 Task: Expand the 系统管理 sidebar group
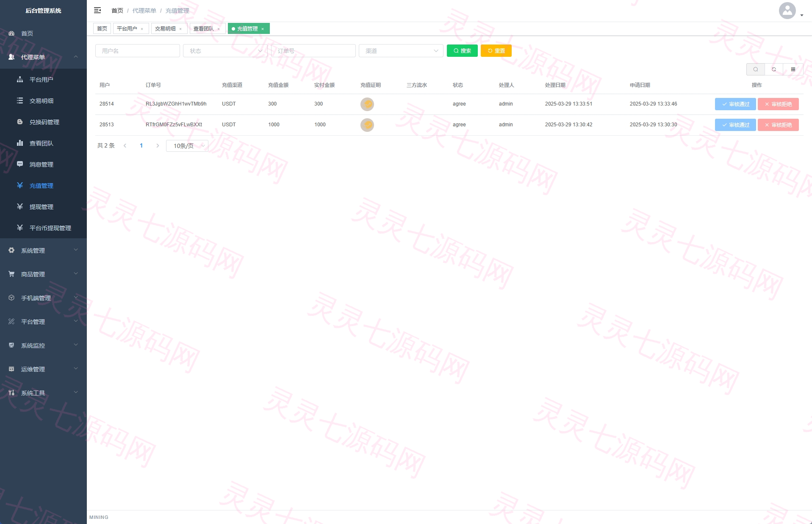[x=43, y=250]
